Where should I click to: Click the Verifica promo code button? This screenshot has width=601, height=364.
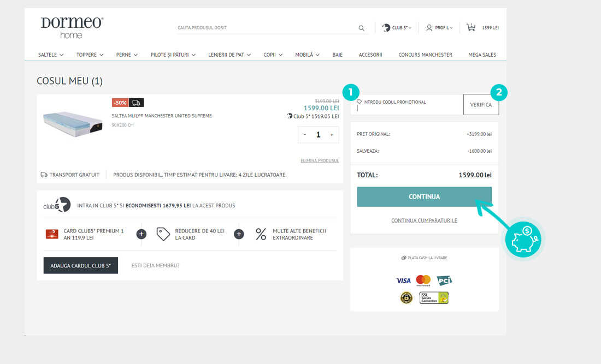click(481, 104)
